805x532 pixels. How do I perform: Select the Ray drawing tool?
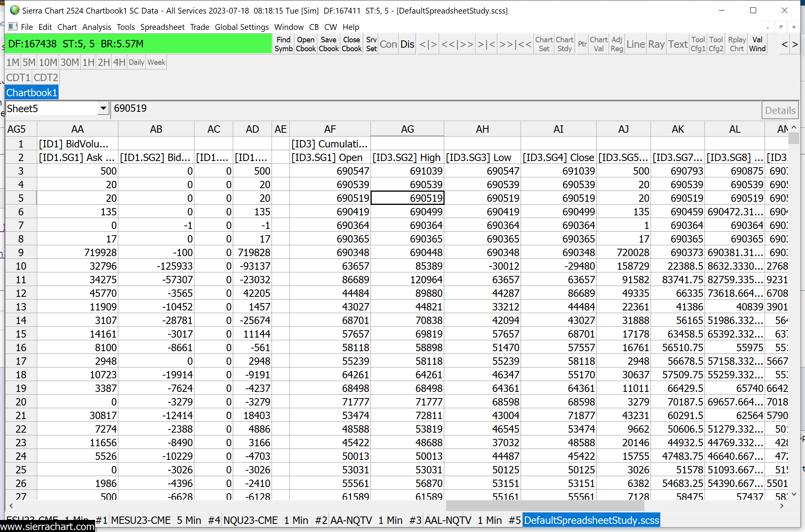(x=656, y=44)
